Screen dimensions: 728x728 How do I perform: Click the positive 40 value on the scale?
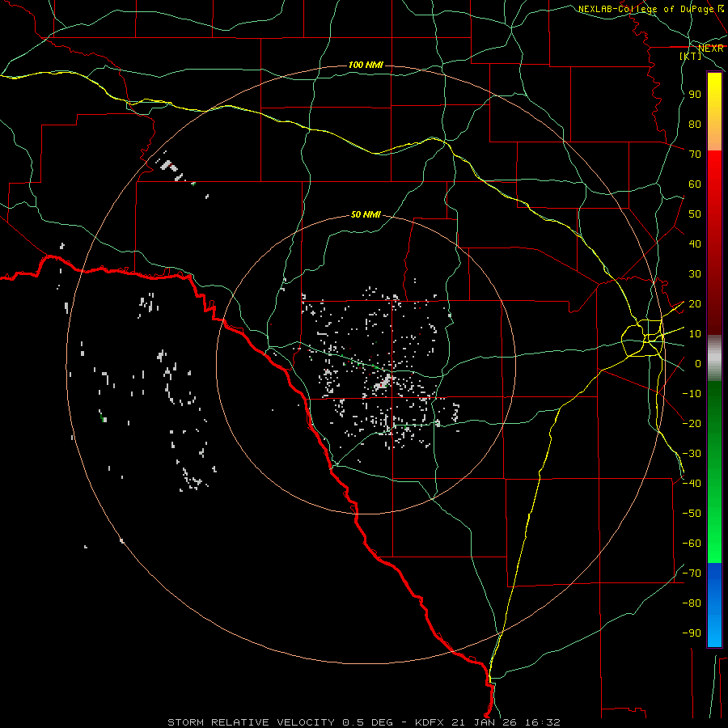[695, 243]
